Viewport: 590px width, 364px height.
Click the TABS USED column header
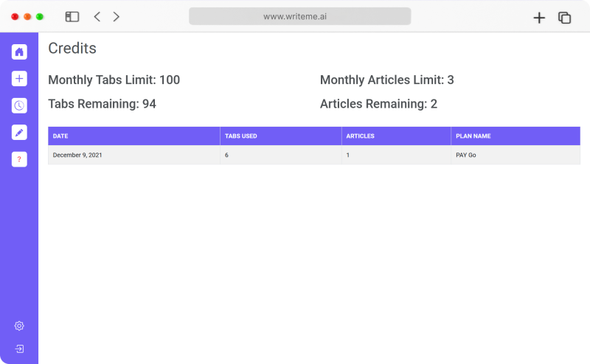281,136
